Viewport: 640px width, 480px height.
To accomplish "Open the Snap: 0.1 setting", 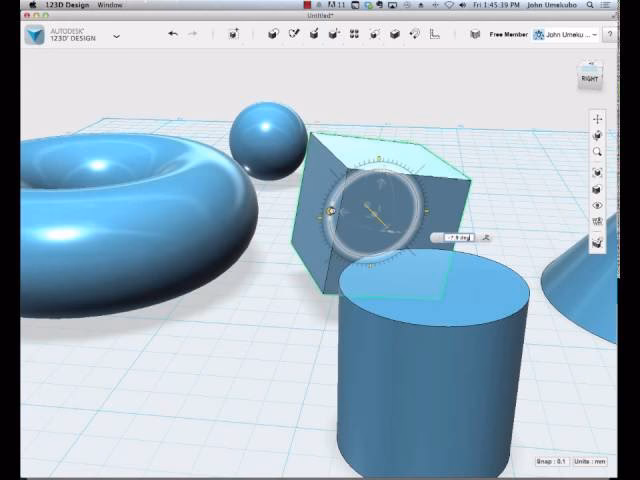I will point(552,461).
